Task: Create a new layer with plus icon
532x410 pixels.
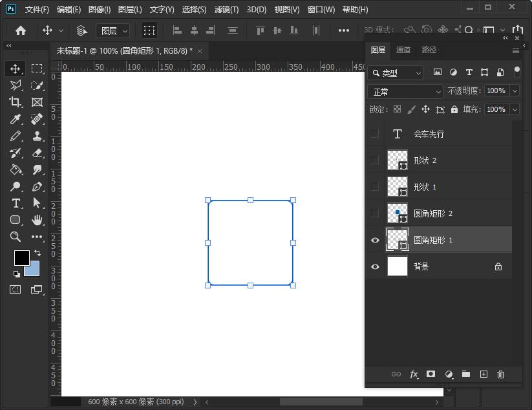Action: point(483,374)
